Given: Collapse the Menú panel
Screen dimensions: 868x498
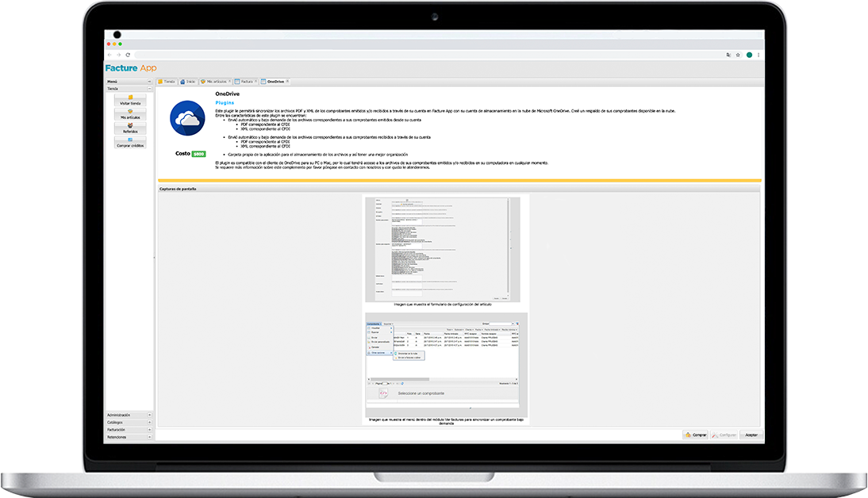Looking at the screenshot, I should point(148,82).
